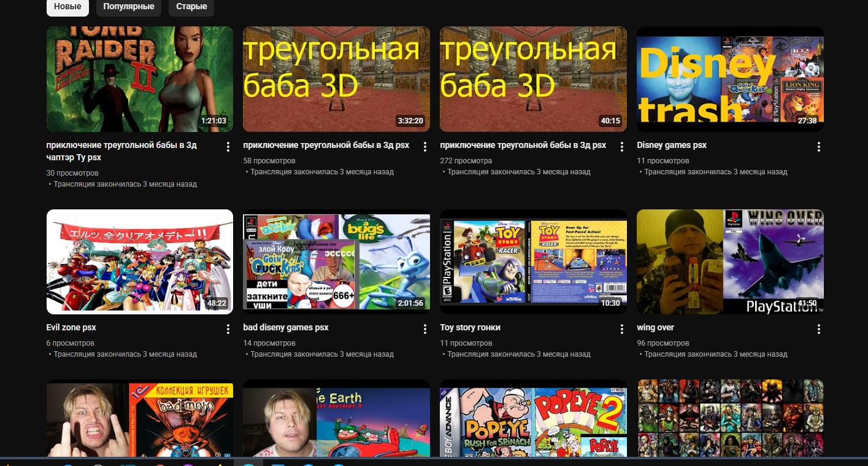The width and height of the screenshot is (868, 466).
Task: Click the 'wing over' video title
Action: pyautogui.click(x=655, y=328)
